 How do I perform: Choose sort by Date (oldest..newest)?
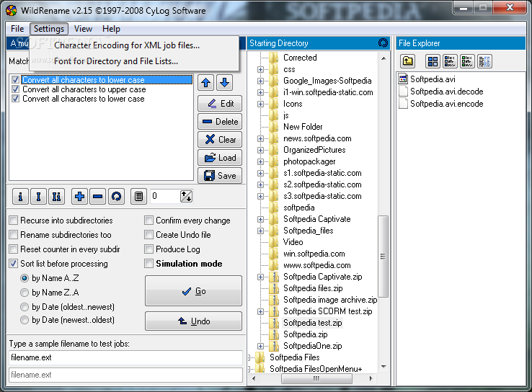coord(25,307)
